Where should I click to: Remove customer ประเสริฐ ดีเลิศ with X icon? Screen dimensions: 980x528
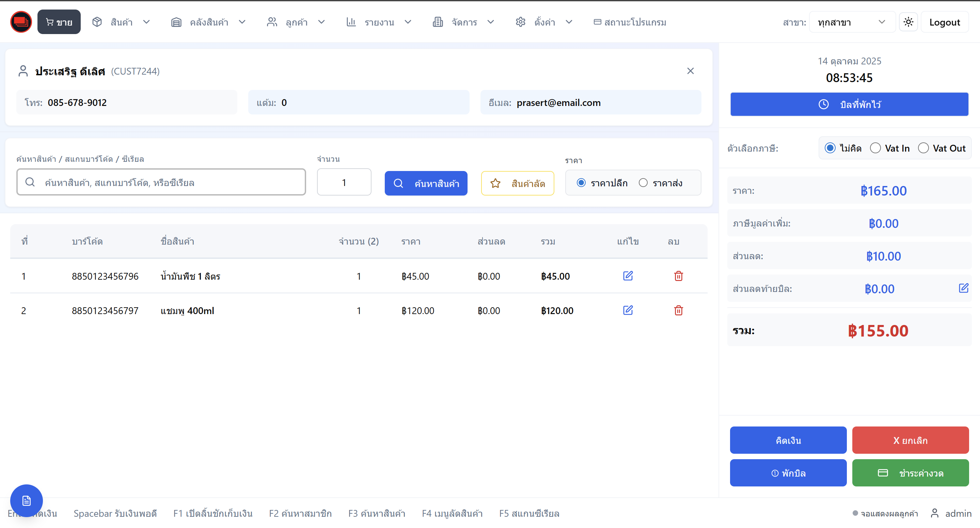690,71
